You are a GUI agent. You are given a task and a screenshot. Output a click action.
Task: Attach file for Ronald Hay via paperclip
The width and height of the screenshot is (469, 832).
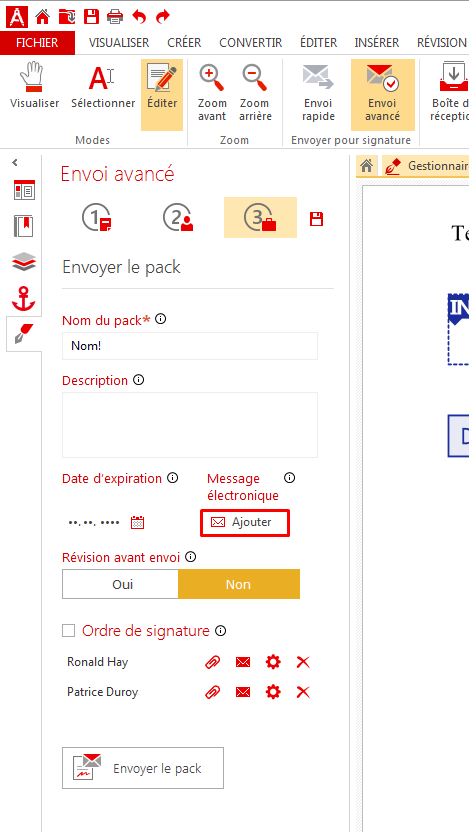(x=212, y=662)
